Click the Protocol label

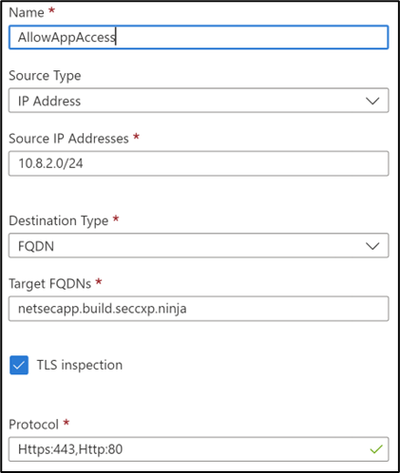point(34,424)
